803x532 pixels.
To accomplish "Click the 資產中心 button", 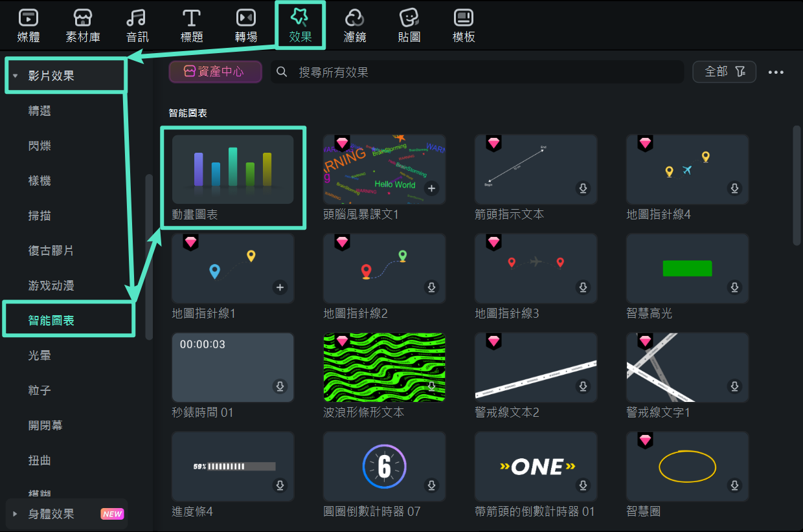I will 215,72.
